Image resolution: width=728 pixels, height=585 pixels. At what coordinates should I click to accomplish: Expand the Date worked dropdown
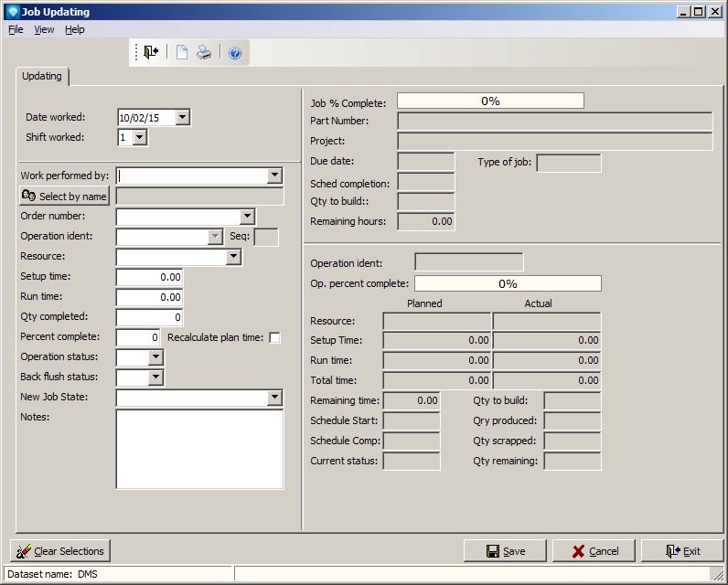(x=182, y=117)
